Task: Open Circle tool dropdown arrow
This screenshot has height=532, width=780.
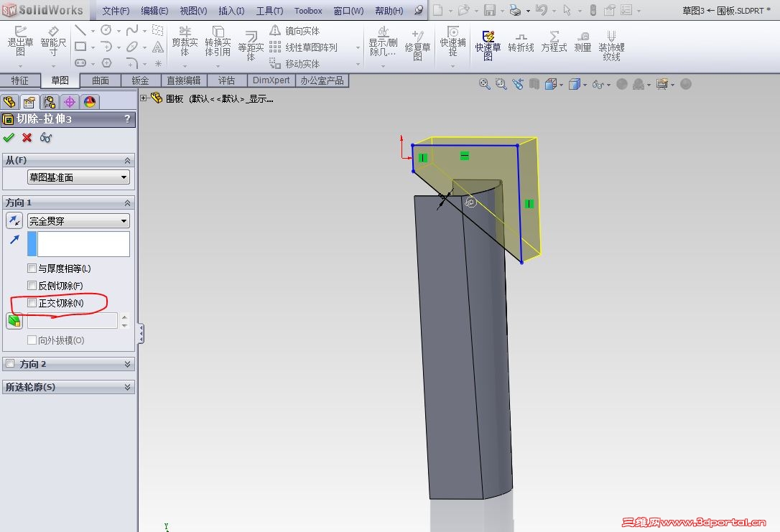Action: 119,31
